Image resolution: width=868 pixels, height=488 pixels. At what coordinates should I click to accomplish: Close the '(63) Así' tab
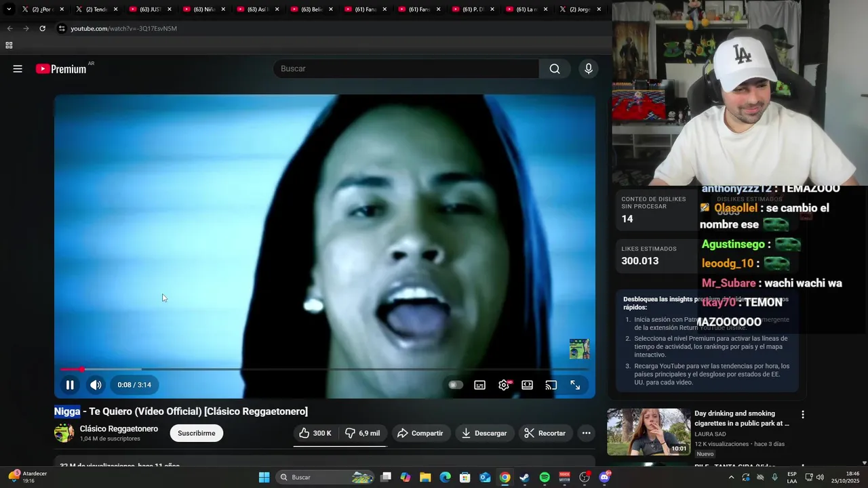coord(277,9)
